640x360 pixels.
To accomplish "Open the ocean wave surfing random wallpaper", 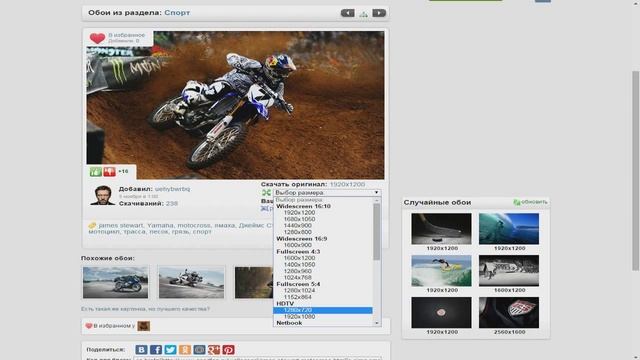I will coord(509,229).
